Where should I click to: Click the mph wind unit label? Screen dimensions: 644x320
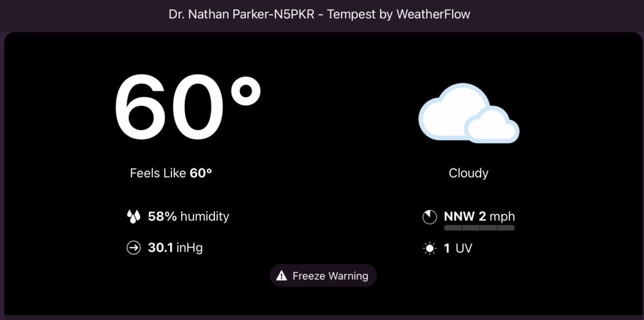502,217
